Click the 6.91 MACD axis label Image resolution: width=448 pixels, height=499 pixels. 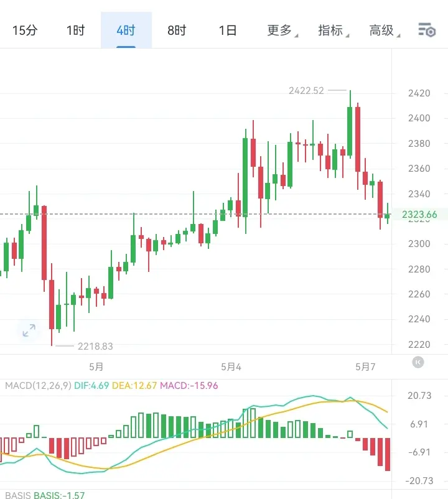tap(419, 424)
